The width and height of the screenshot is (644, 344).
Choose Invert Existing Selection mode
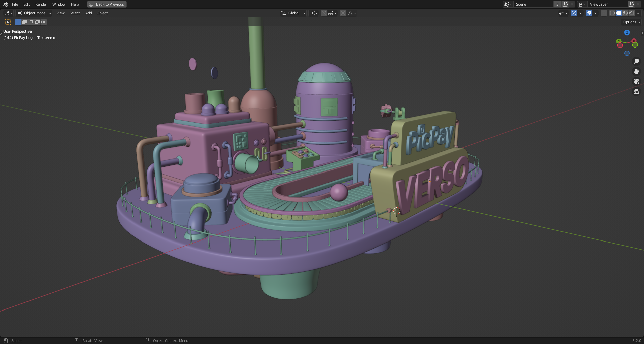click(37, 22)
